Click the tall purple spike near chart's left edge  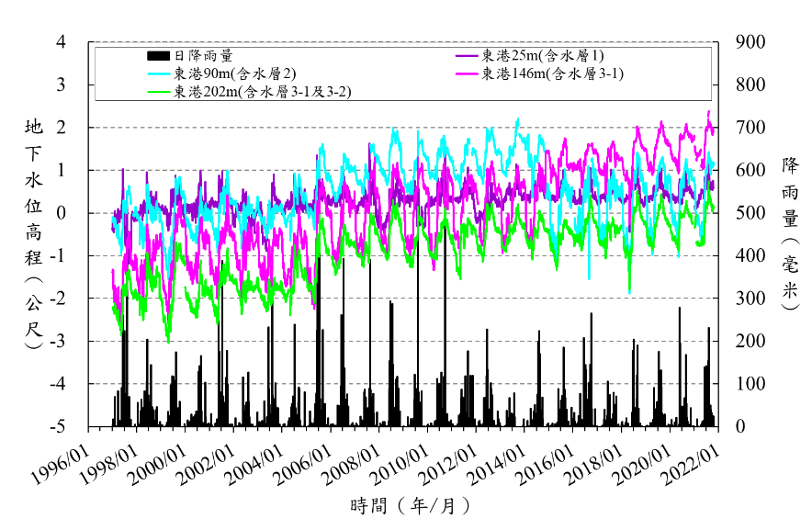pos(122,171)
